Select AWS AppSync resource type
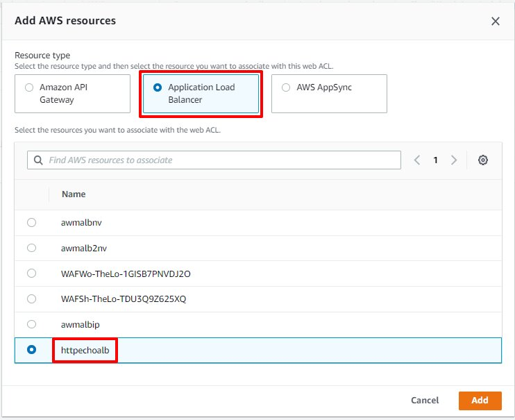Image resolution: width=515 pixels, height=420 pixels. click(x=286, y=87)
